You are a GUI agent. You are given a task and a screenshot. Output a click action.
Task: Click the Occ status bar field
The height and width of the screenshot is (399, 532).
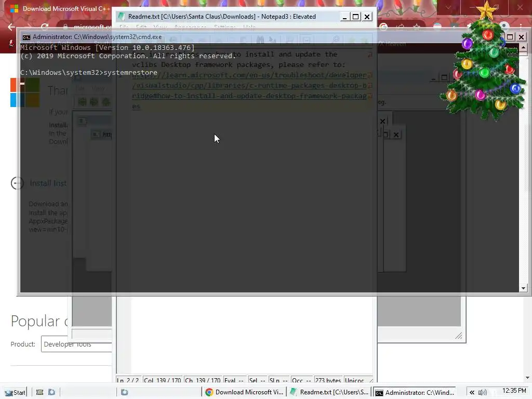coord(301,380)
